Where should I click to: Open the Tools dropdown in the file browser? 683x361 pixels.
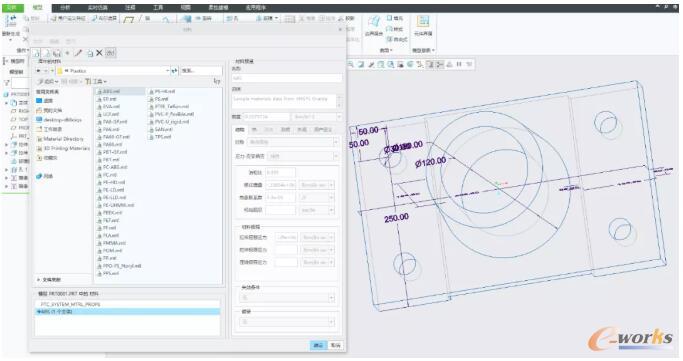96,81
